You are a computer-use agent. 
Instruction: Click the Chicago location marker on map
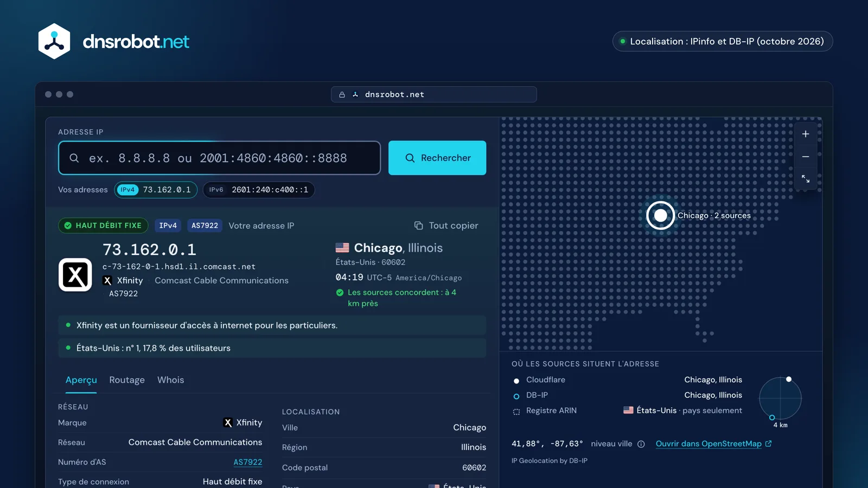coord(660,215)
